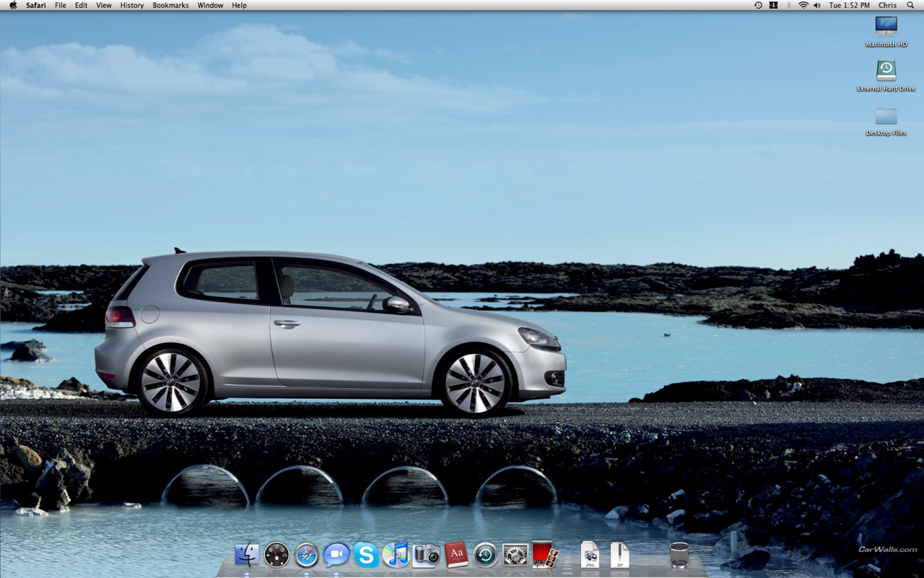The image size is (924, 578).
Task: Open System Preferences from the dock
Action: point(515,555)
